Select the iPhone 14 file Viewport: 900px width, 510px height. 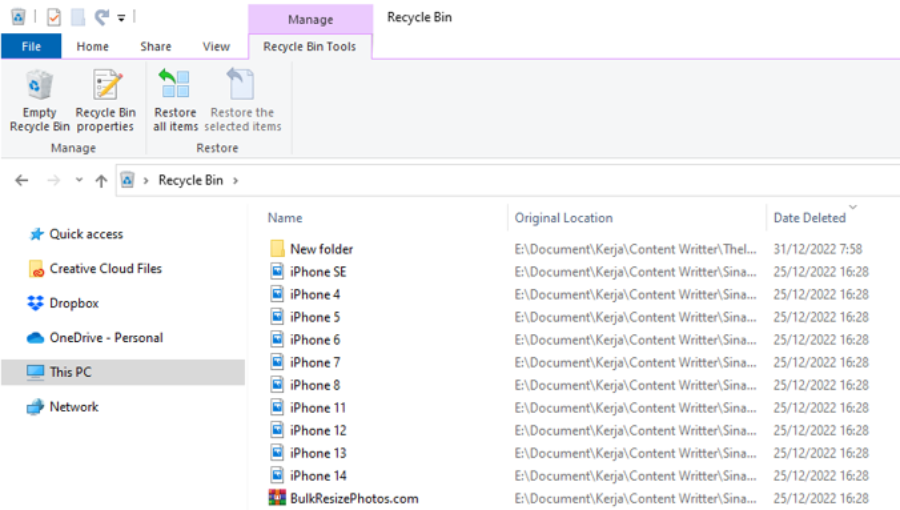pyautogui.click(x=318, y=476)
